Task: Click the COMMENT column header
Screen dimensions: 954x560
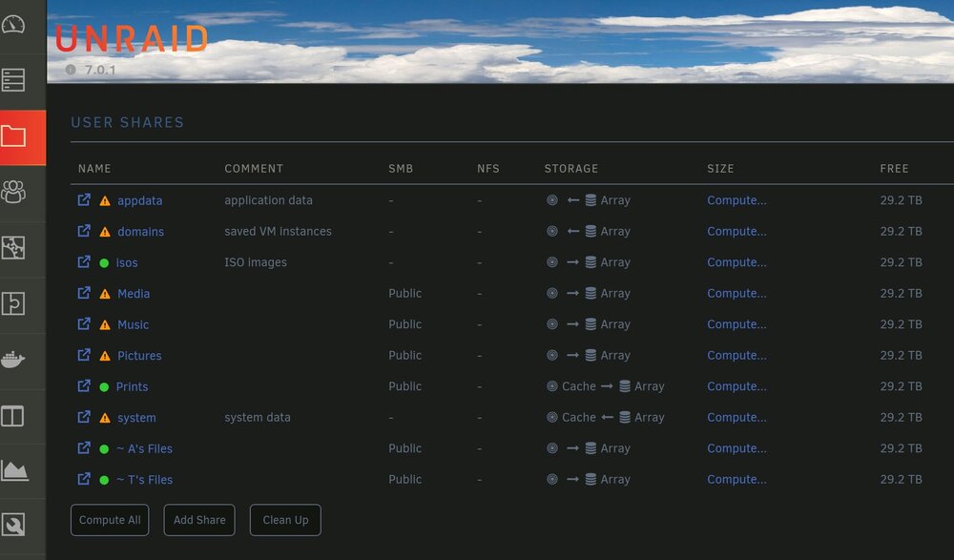Action: point(254,169)
